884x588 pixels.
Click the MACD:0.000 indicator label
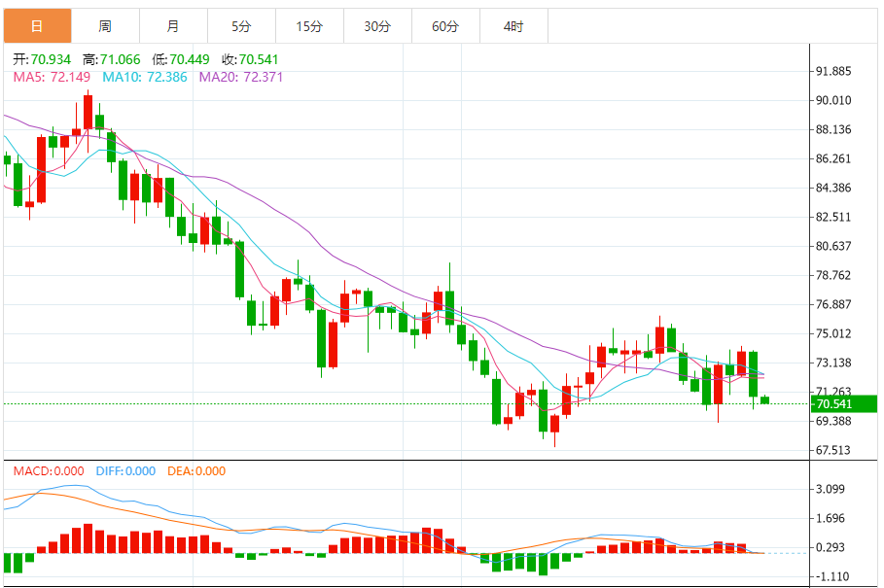pyautogui.click(x=49, y=470)
